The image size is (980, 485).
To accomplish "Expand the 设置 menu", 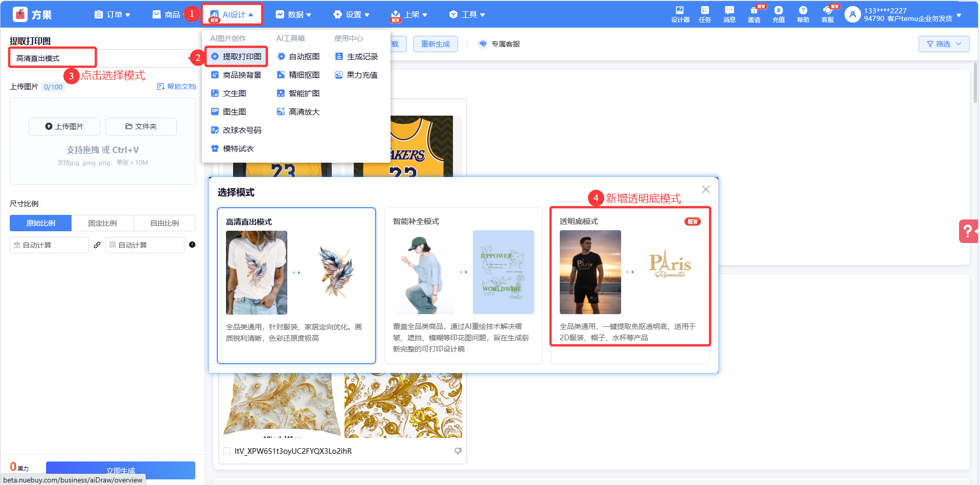I will click(351, 14).
